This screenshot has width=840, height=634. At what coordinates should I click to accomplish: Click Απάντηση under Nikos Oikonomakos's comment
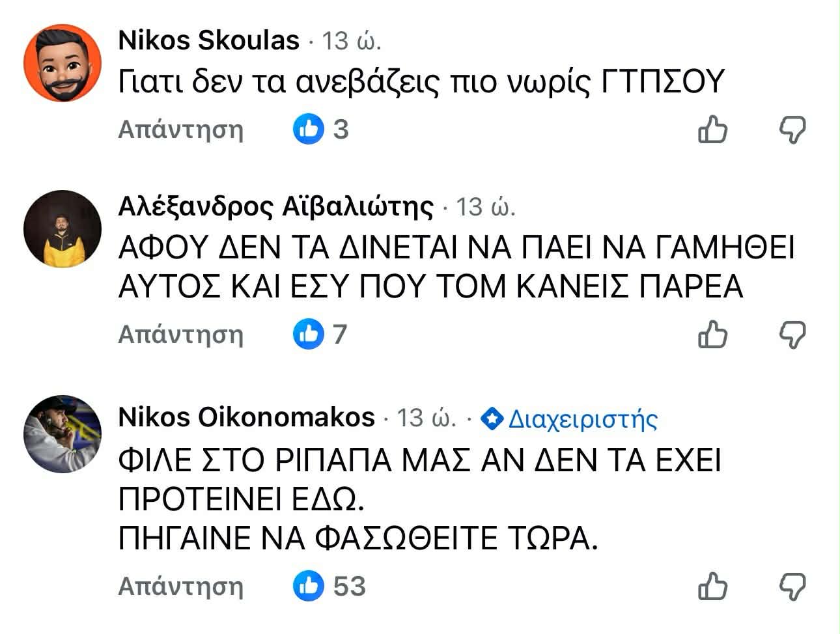click(180, 586)
